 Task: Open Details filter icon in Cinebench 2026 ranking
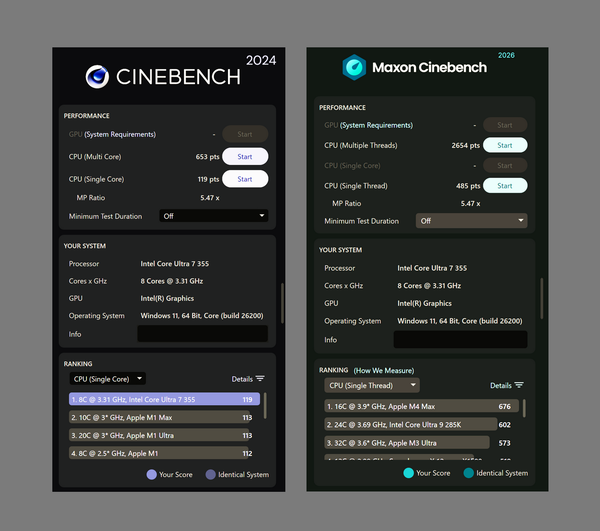(x=519, y=385)
